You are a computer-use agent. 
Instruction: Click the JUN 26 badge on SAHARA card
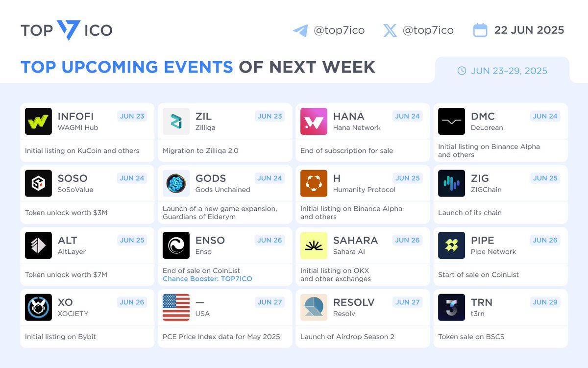[408, 240]
